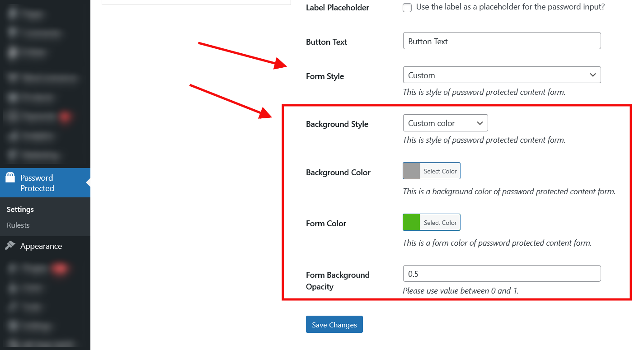Image resolution: width=644 pixels, height=350 pixels.
Task: Click the Password Protected bag icon
Action: tap(10, 177)
